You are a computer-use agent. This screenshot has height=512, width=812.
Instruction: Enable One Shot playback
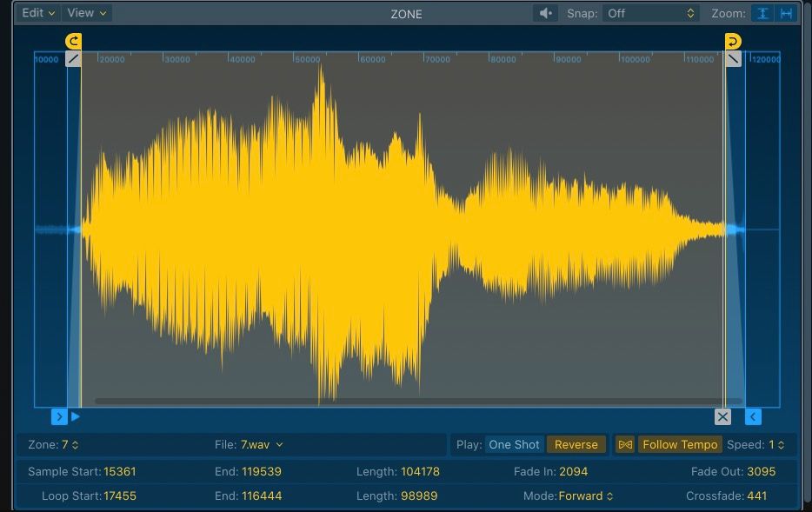pos(514,444)
